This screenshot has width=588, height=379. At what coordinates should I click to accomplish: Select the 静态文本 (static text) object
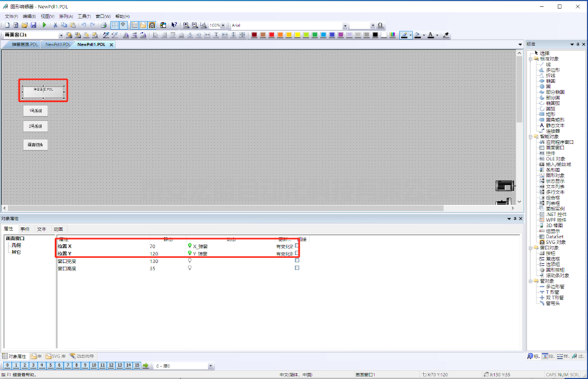click(552, 126)
